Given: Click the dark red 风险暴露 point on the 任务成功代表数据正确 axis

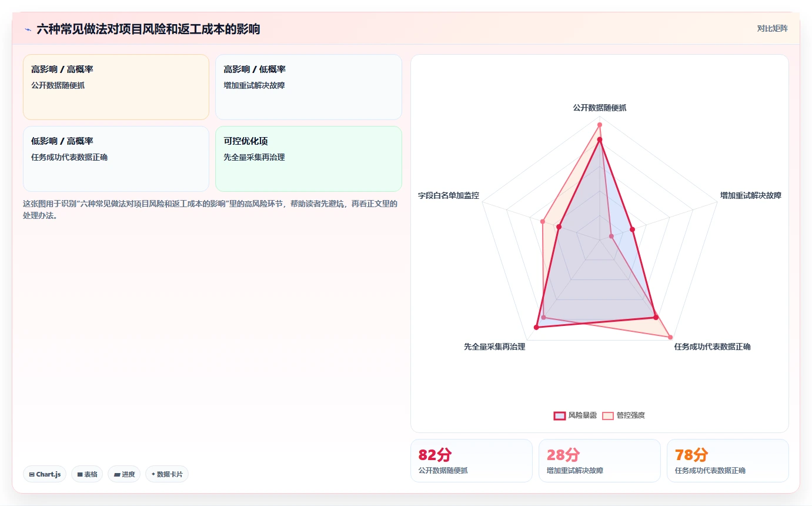Looking at the screenshot, I should pyautogui.click(x=656, y=318).
